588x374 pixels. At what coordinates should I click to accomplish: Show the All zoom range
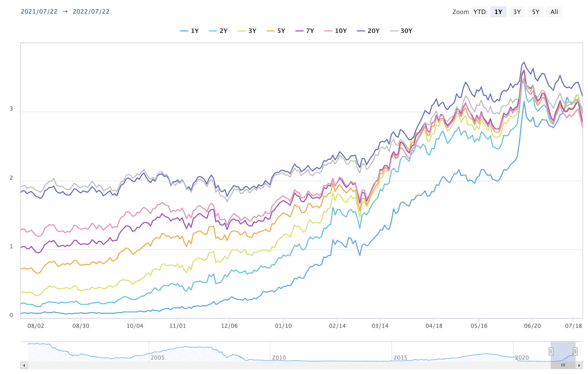[554, 12]
